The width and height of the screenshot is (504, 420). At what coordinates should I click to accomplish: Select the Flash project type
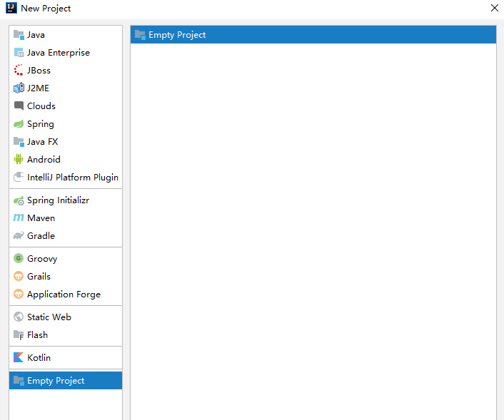tap(37, 335)
